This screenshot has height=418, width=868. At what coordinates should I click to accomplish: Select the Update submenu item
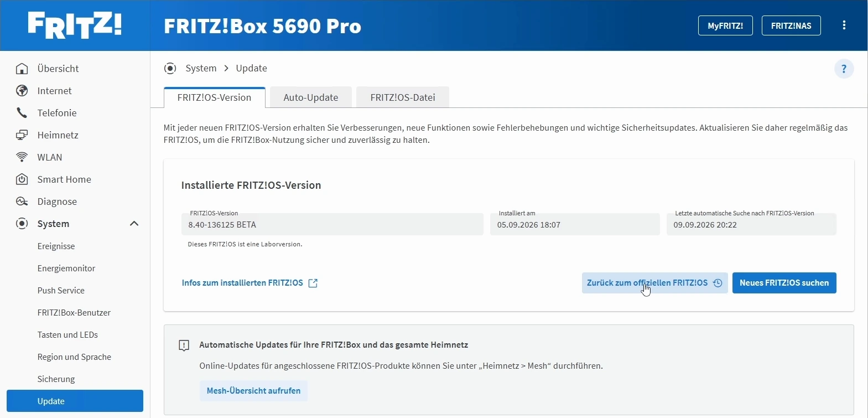75,401
